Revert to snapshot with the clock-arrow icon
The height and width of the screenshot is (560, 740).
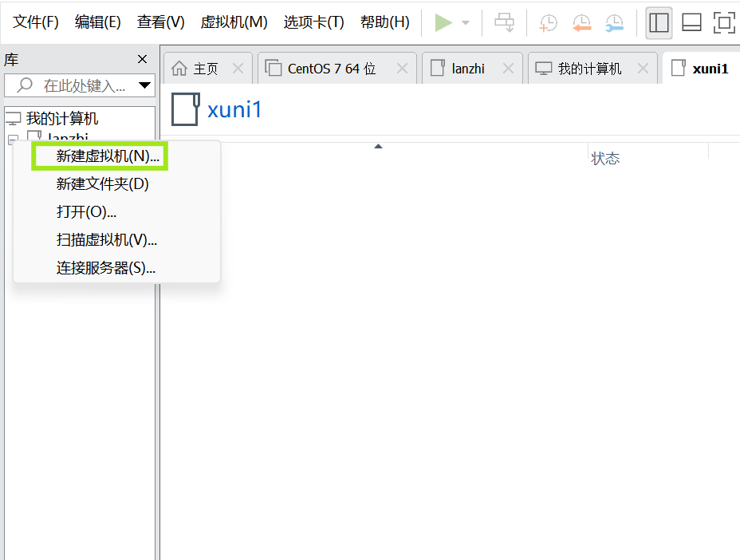click(x=581, y=22)
